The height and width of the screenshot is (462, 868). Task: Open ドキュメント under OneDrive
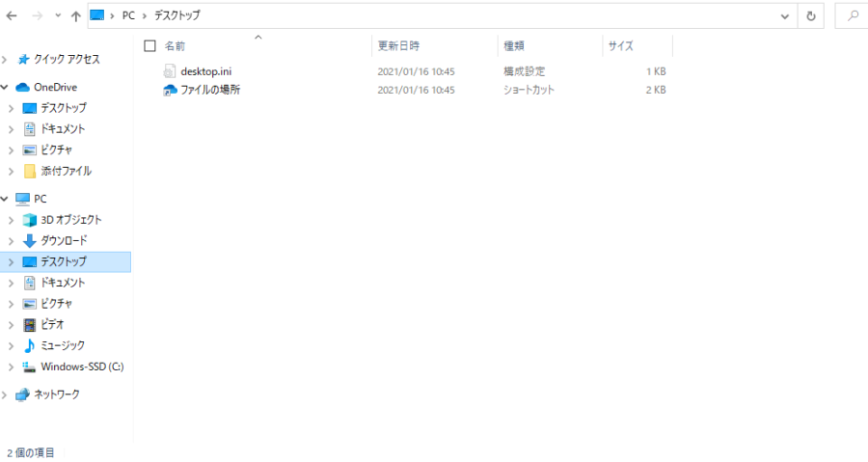(x=63, y=129)
